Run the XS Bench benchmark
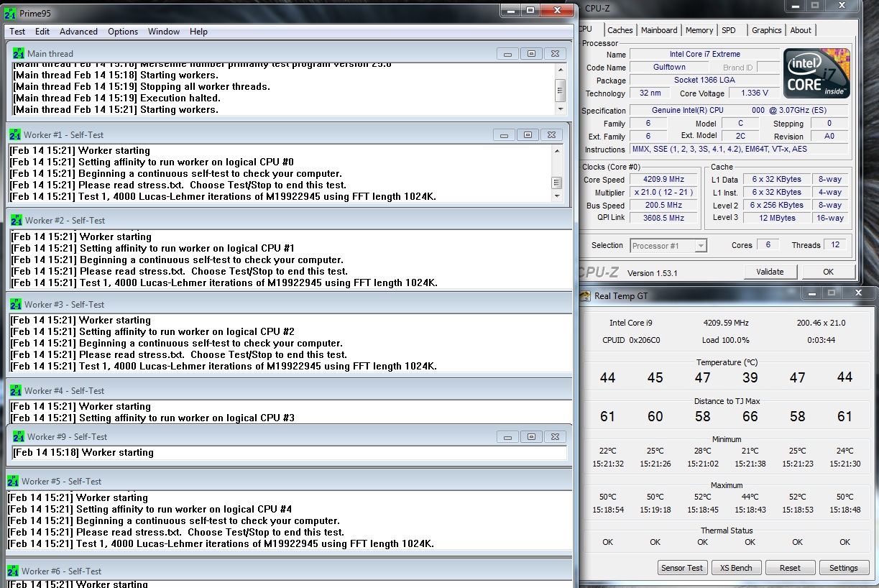879x588 pixels. tap(736, 568)
